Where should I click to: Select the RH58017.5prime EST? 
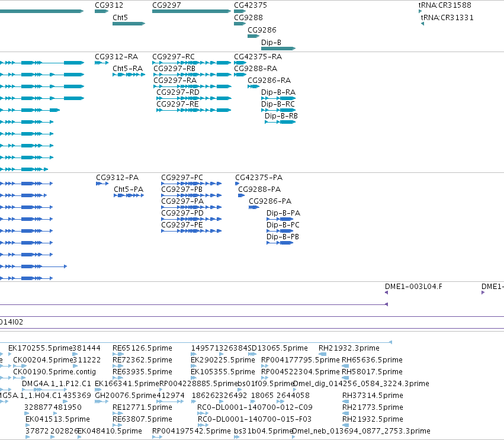(x=345, y=378)
